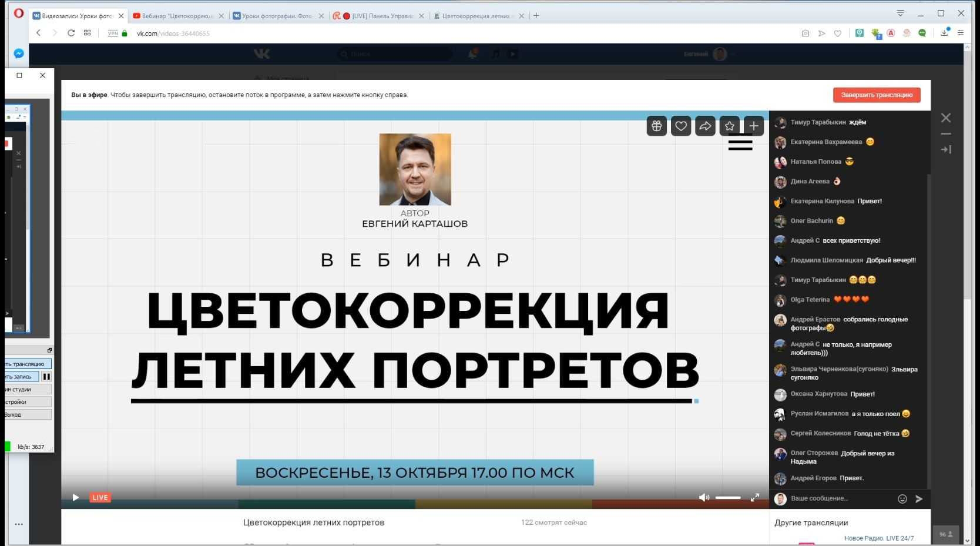This screenshot has height=546, width=980.
Task: Share the live video broadcast
Action: coord(705,126)
